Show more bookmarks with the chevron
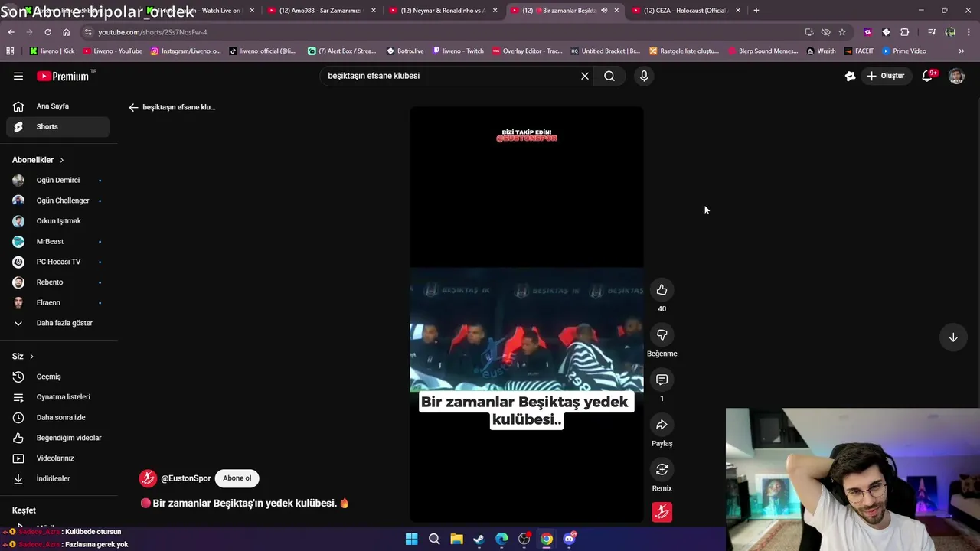This screenshot has width=980, height=551. click(x=962, y=51)
